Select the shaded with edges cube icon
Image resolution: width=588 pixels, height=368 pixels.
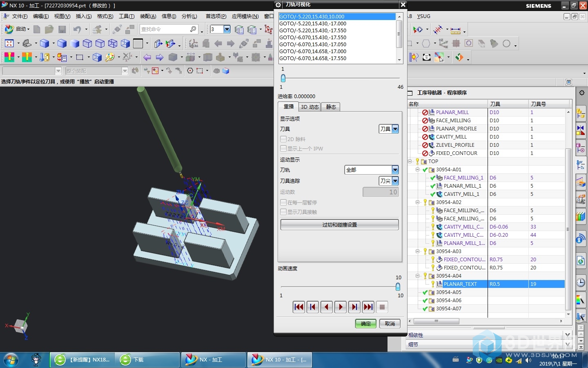point(62,43)
